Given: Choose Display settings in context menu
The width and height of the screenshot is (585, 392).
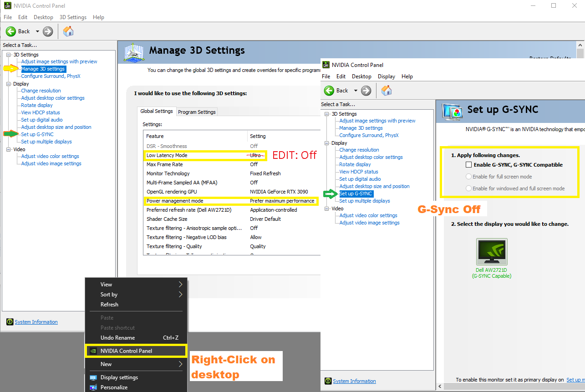Looking at the screenshot, I should [136, 377].
